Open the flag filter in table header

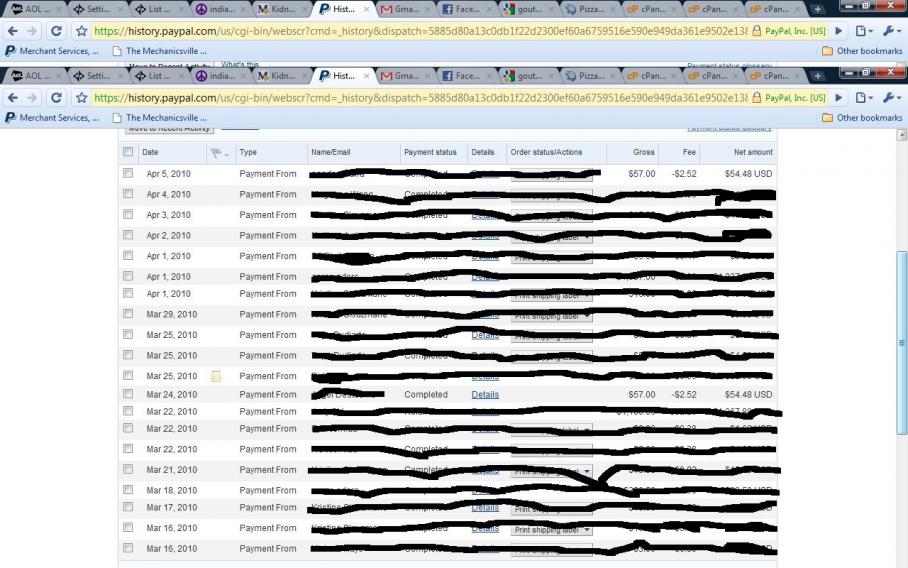point(219,153)
